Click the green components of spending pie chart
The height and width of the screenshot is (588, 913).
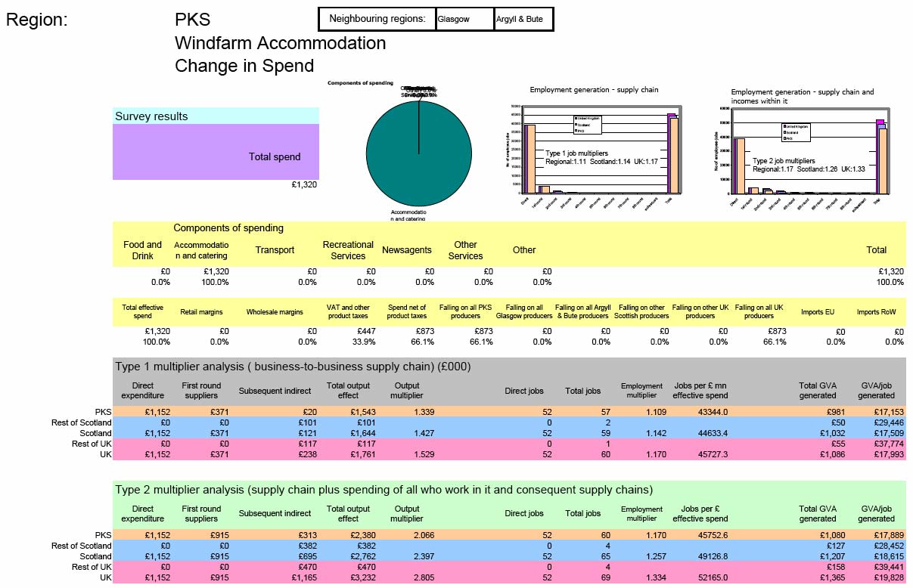[418, 153]
